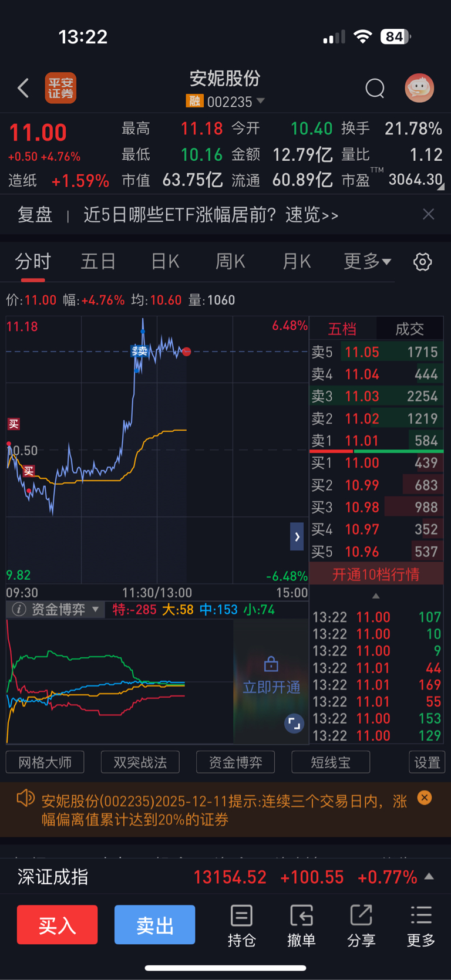
Task: Open indicator 设置 button
Action: click(427, 762)
